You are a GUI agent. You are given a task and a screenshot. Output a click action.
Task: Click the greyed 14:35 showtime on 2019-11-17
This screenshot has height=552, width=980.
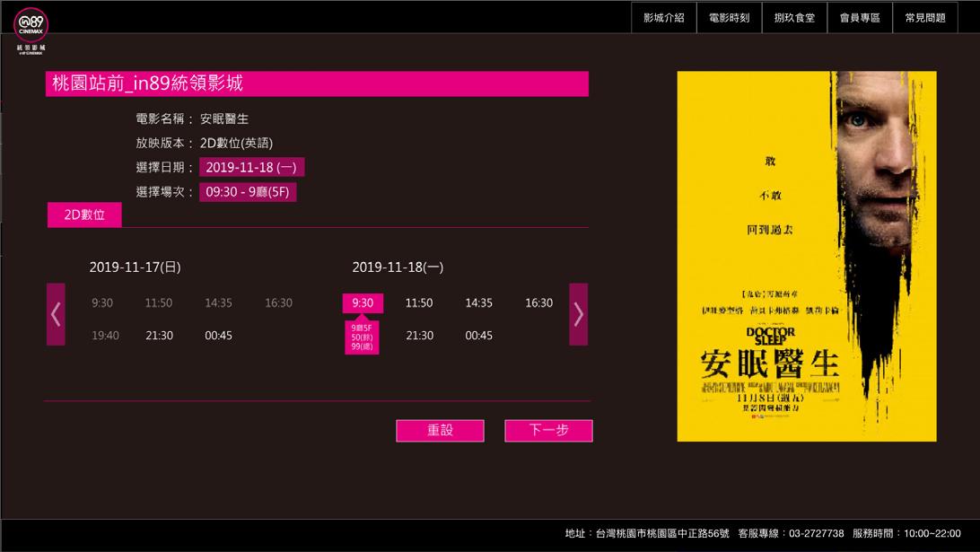tap(219, 303)
